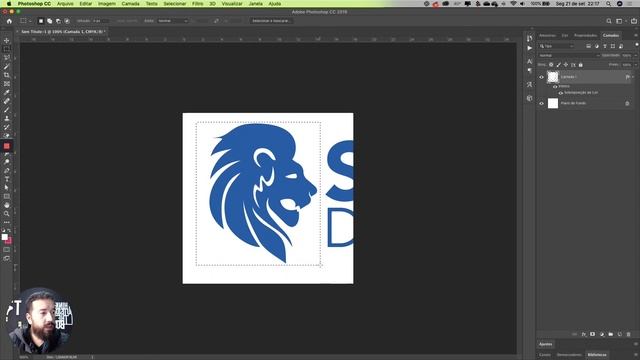640x360 pixels.
Task: Open the marquee Style dropdown
Action: pos(173,21)
